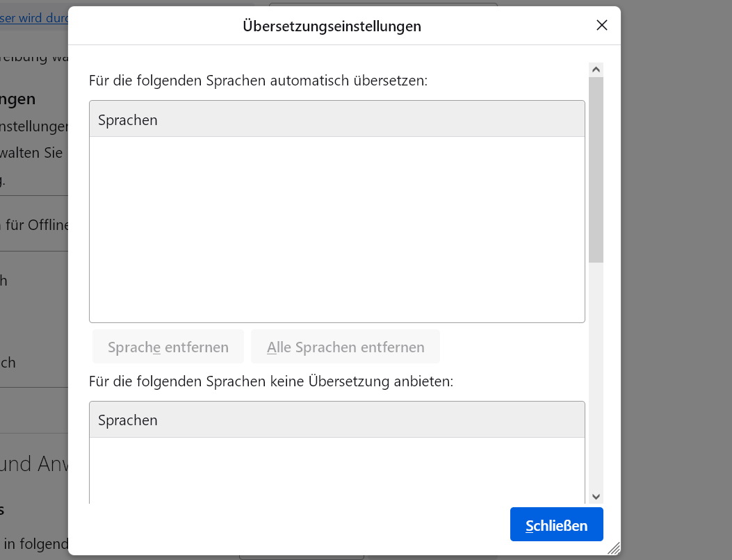Click the dialog's vertical scrollbar thumb
Viewport: 732px width, 560px height.
596,169
